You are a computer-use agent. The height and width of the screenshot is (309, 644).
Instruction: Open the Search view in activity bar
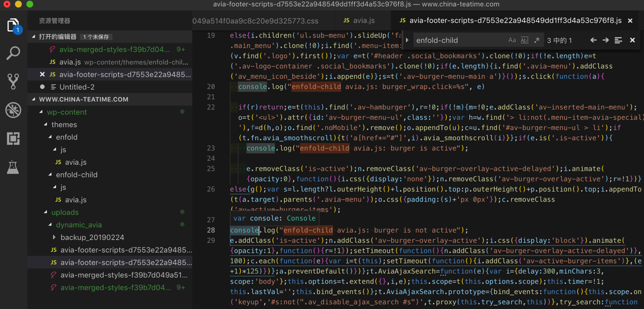pos(13,53)
